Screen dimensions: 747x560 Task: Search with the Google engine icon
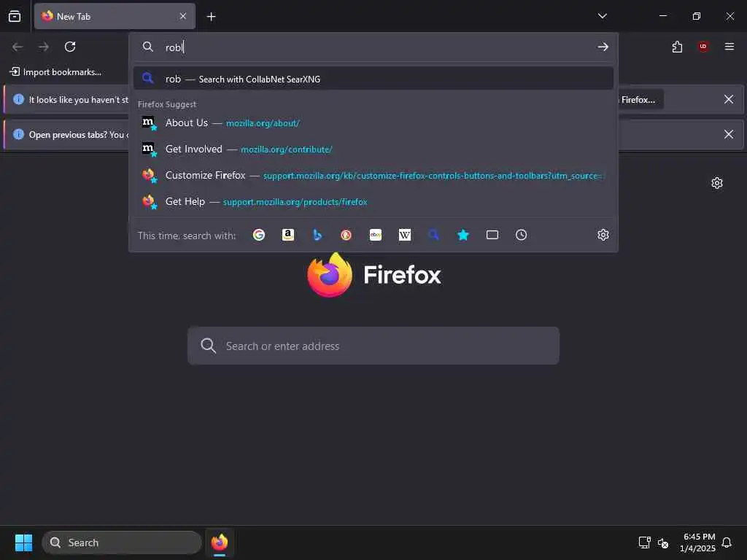pyautogui.click(x=259, y=235)
